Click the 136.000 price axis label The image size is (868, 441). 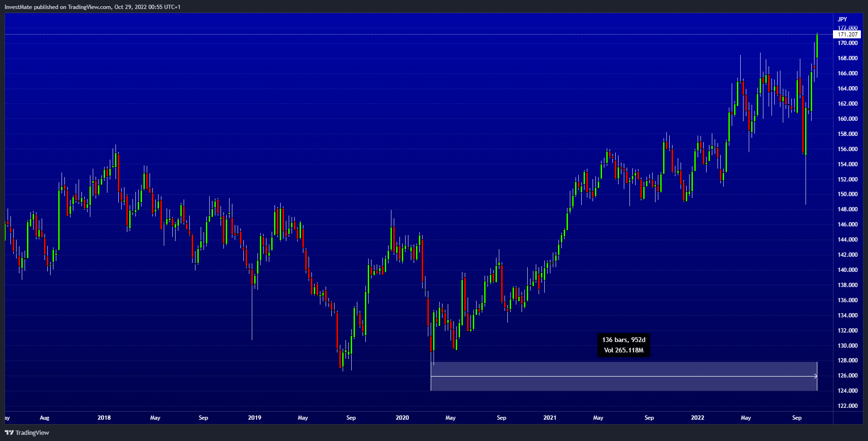pyautogui.click(x=848, y=300)
